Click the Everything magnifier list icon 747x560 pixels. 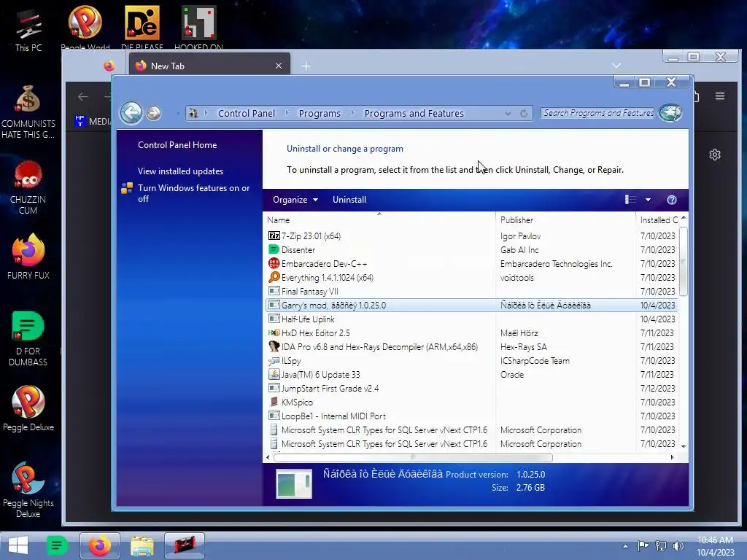(x=274, y=277)
